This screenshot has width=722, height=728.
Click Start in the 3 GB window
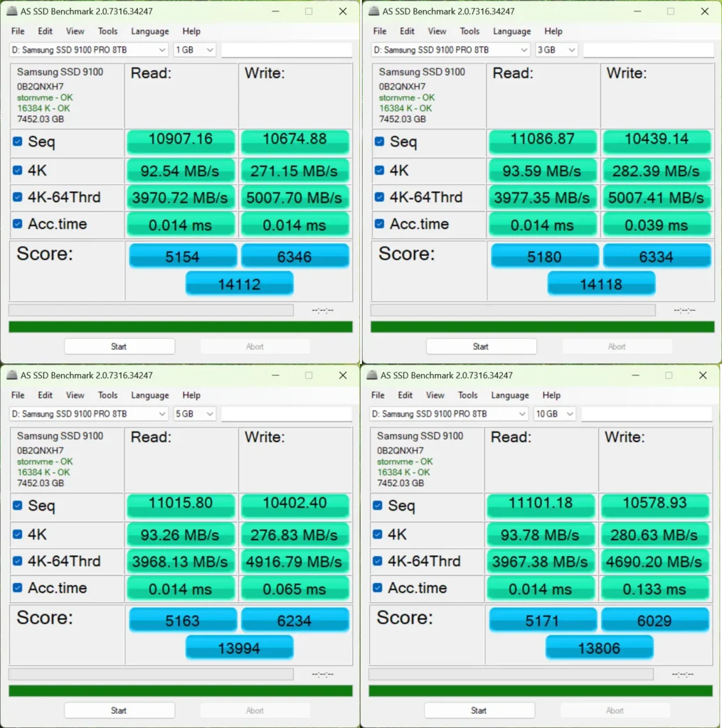(482, 346)
